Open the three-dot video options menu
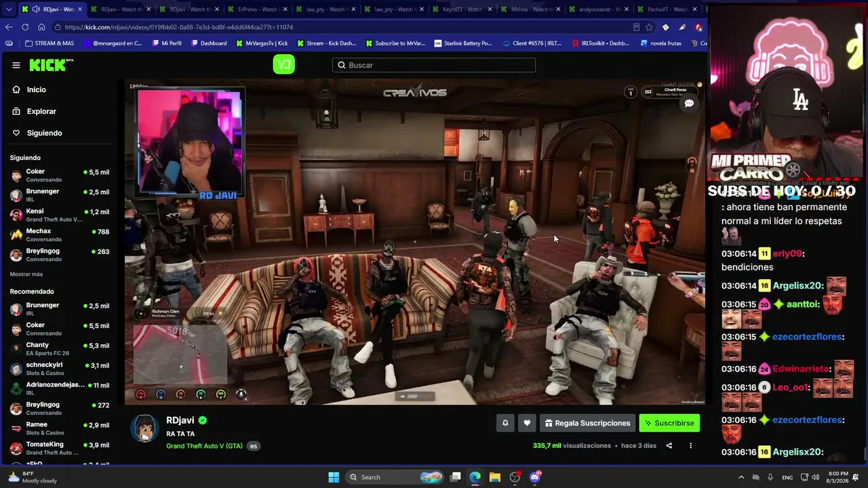This screenshot has width=868, height=488. pos(690,445)
